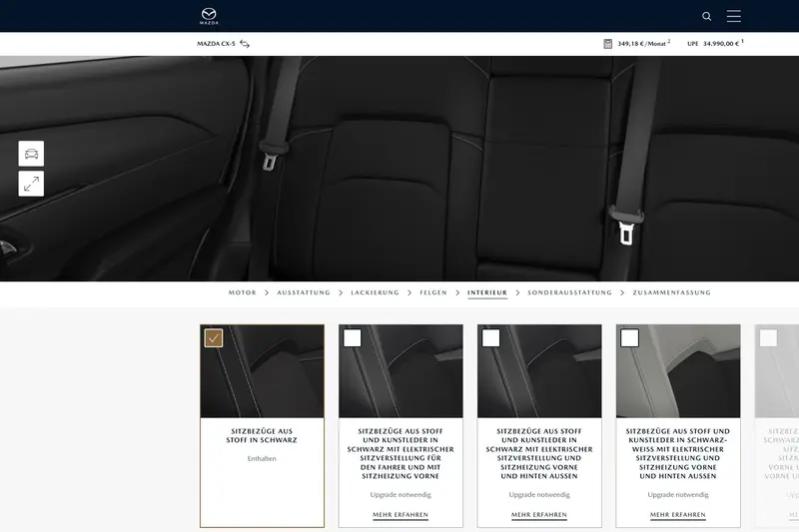Open the Sonderausstattung step

click(x=569, y=293)
